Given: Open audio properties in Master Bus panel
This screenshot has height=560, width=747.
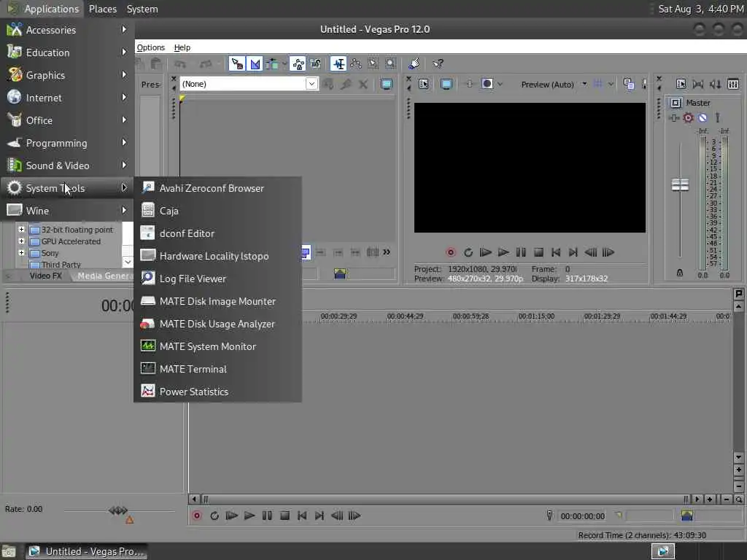Looking at the screenshot, I should point(681,85).
